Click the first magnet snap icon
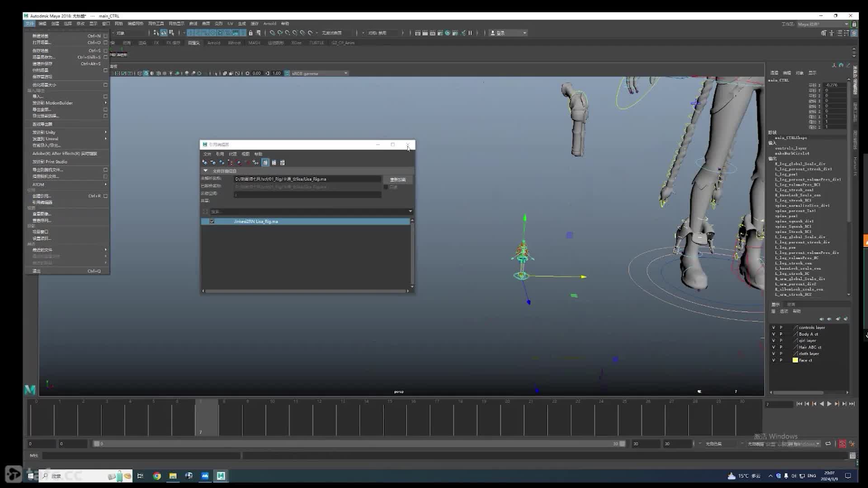The image size is (868, 488). [272, 33]
